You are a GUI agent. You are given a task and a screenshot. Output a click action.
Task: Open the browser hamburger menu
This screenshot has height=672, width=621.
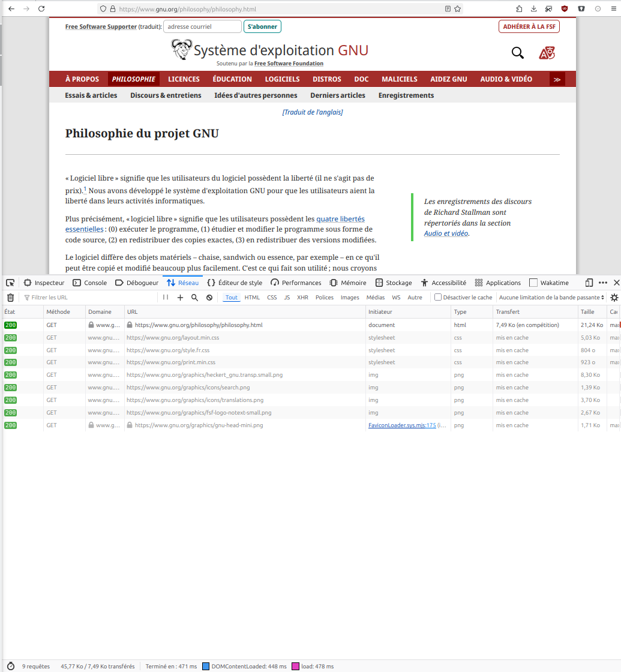point(614,8)
